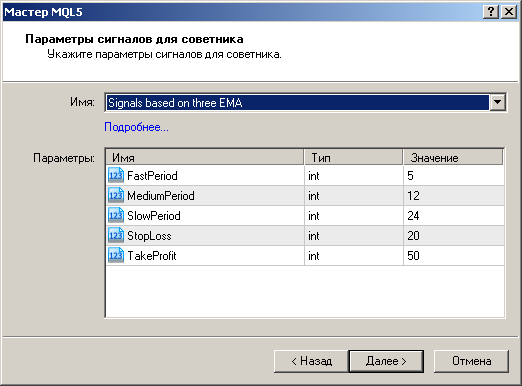Select the MediumPeriod parameter name
522x386 pixels.
click(x=161, y=196)
